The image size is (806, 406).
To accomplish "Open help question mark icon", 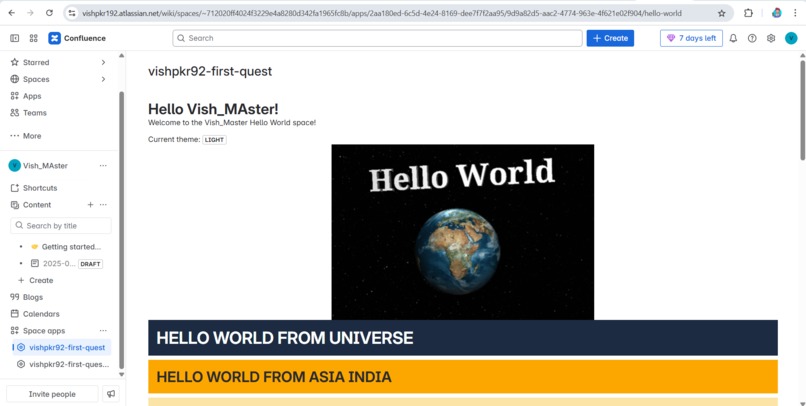I will [x=752, y=38].
